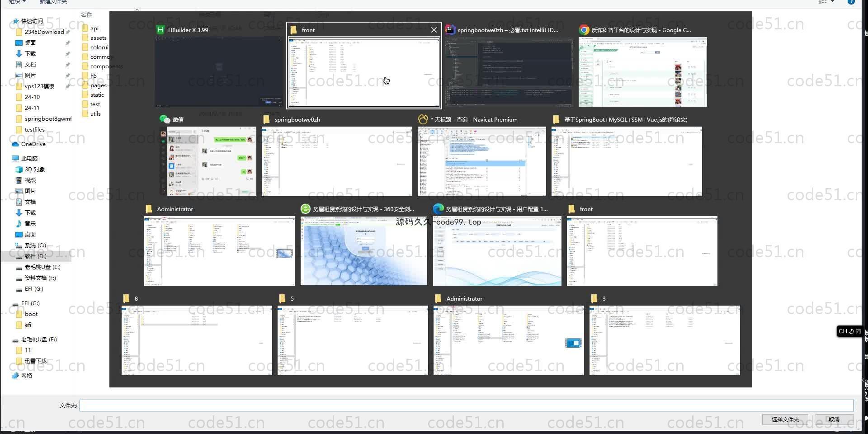Click the IntelliJ IDEA icon in task switcher
Viewport: 868px width, 434px height.
point(450,30)
